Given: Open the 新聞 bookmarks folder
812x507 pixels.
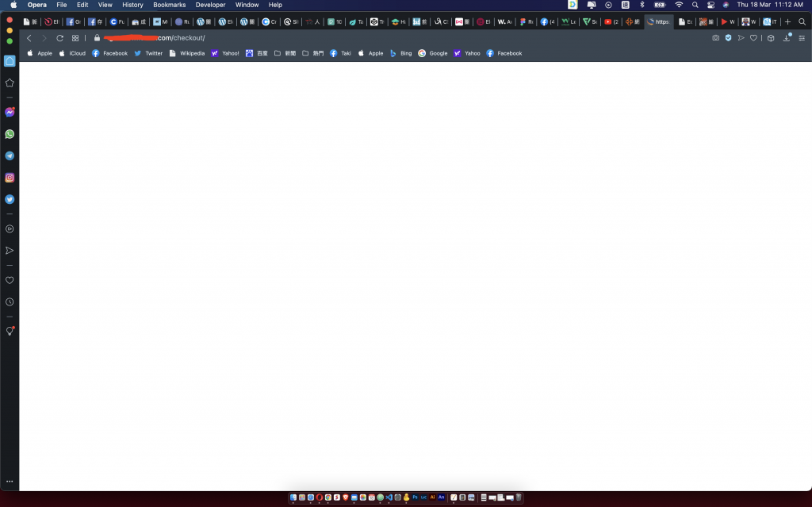Looking at the screenshot, I should pyautogui.click(x=285, y=53).
